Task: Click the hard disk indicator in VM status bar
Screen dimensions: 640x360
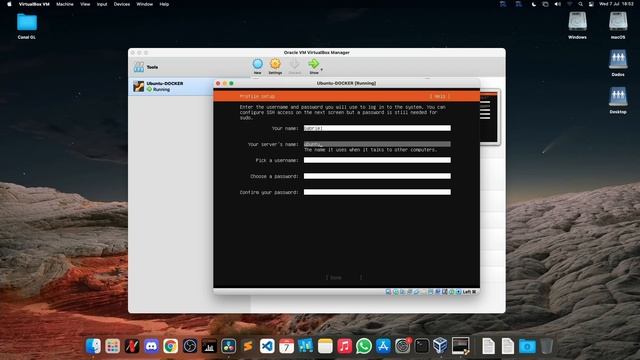Action: tap(388, 292)
